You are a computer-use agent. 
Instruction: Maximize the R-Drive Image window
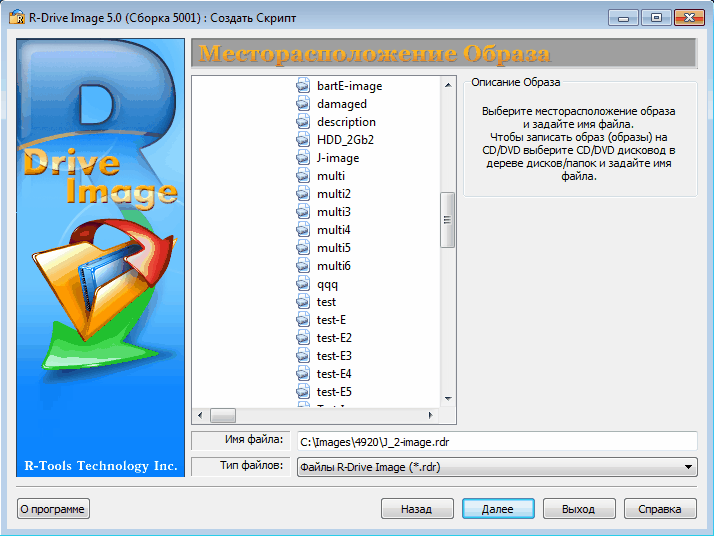click(656, 18)
